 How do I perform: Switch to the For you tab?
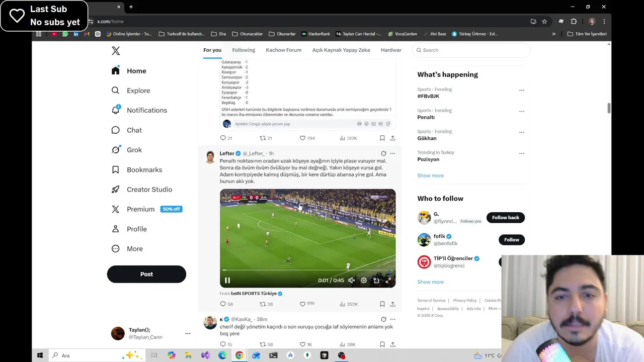212,50
